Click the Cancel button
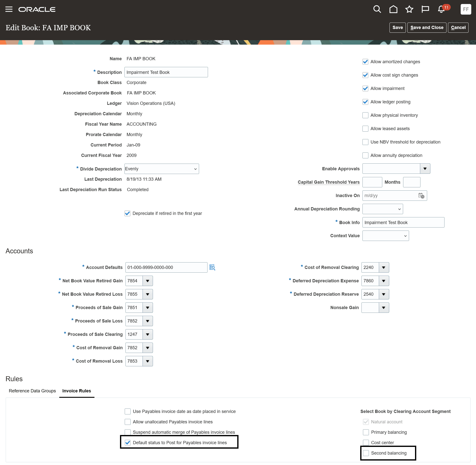 pyautogui.click(x=458, y=28)
